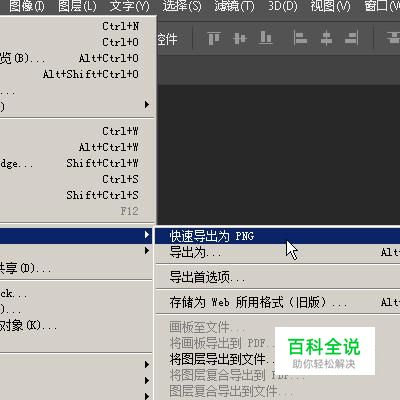Choose the menu entry ending in ck...
The image size is (400, 400).
(77, 294)
